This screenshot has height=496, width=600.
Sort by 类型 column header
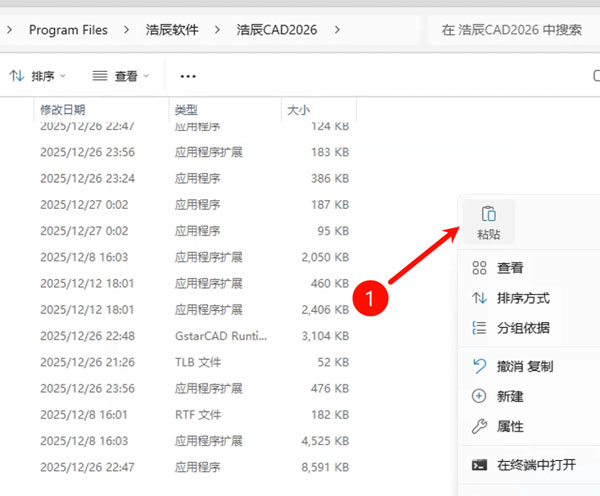point(225,110)
